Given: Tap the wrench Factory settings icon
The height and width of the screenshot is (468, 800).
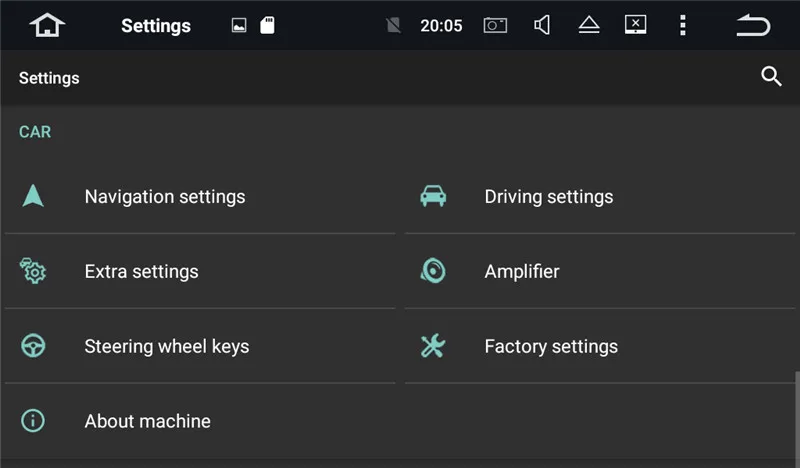Looking at the screenshot, I should [433, 346].
